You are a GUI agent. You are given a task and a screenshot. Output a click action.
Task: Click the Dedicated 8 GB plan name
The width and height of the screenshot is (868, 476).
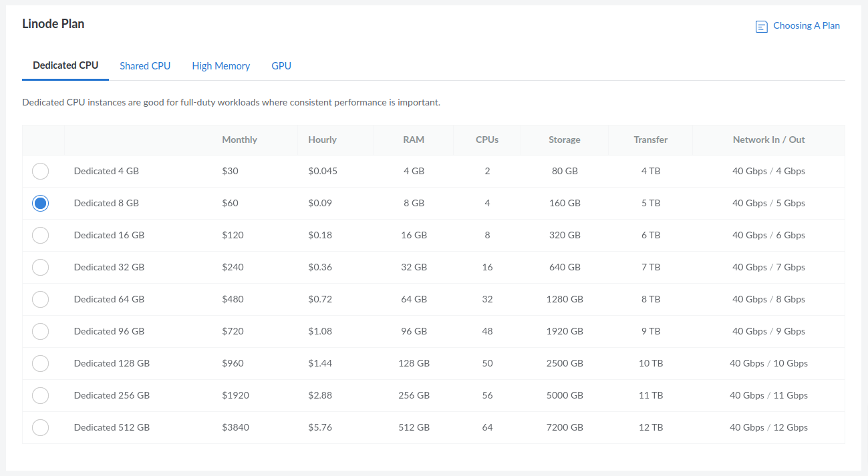pyautogui.click(x=106, y=203)
